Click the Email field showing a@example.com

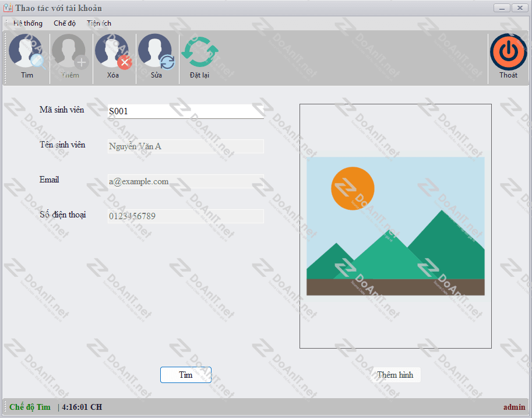pyautogui.click(x=186, y=181)
